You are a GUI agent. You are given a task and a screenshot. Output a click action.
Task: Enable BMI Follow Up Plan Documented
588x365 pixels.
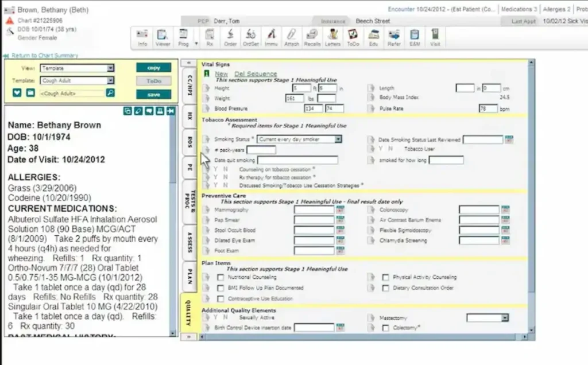pos(220,288)
